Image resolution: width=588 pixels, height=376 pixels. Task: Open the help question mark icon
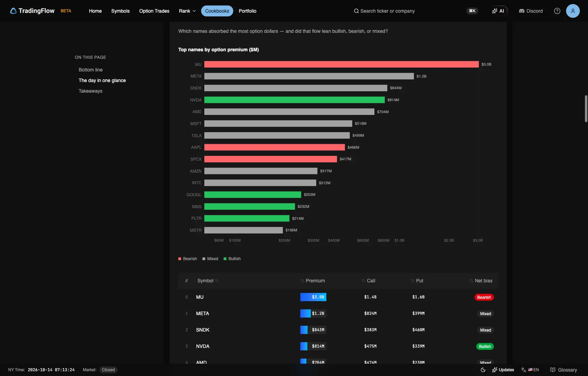tap(557, 11)
